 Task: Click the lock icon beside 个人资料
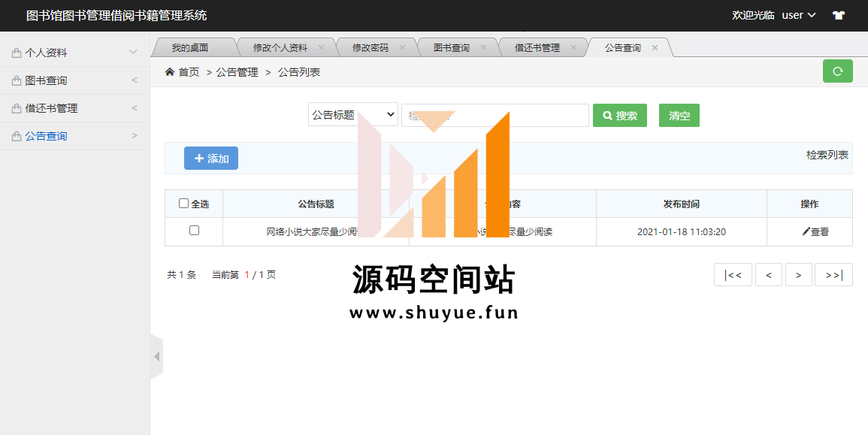17,53
